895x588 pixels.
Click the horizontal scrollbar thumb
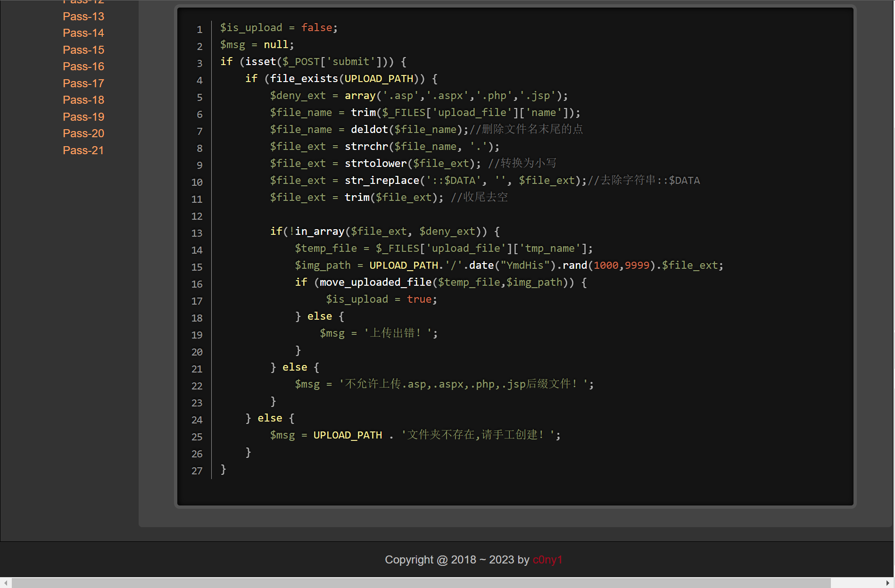pyautogui.click(x=421, y=583)
